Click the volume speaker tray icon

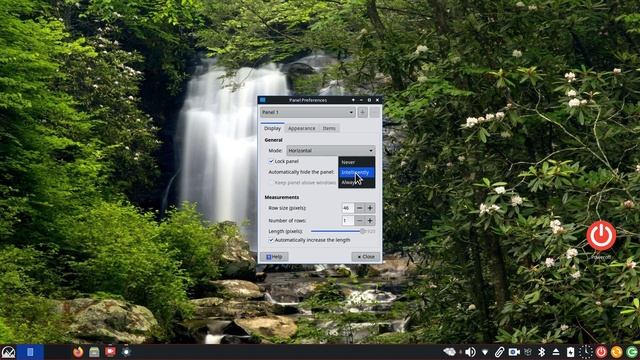(470, 352)
